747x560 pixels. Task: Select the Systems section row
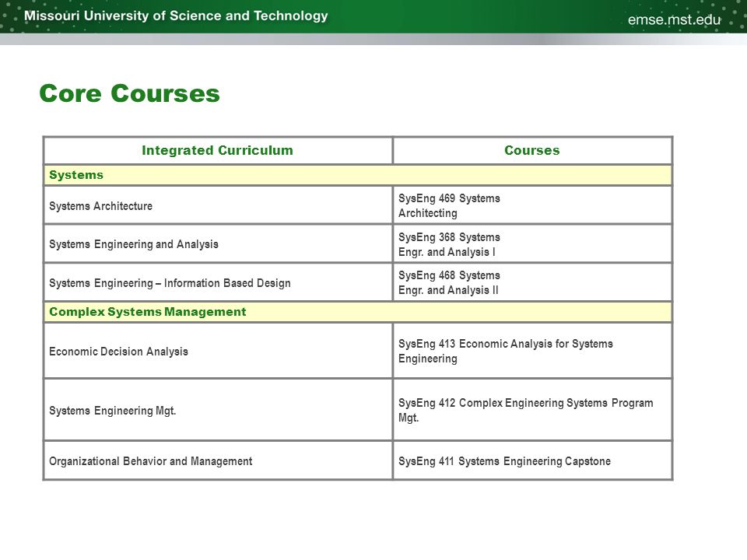358,175
